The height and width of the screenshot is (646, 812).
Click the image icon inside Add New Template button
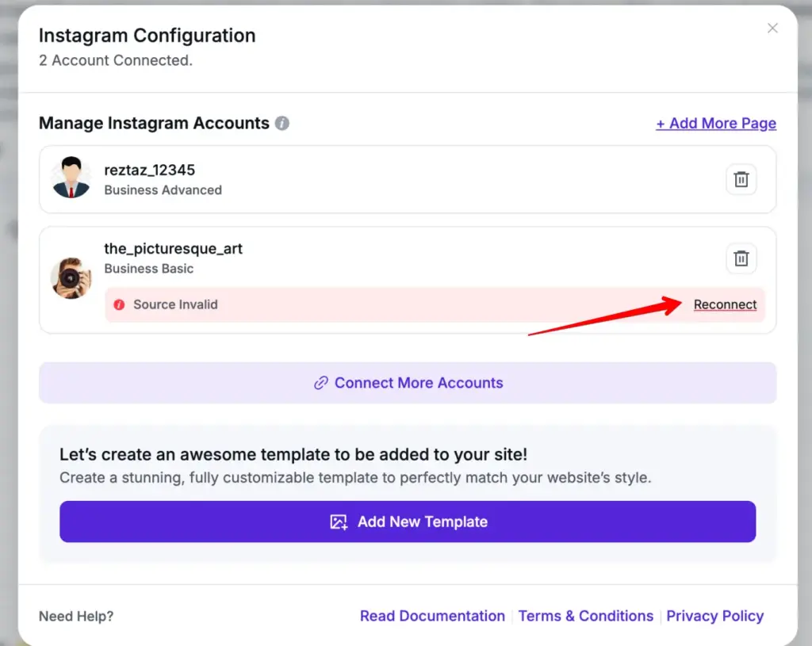pyautogui.click(x=339, y=522)
